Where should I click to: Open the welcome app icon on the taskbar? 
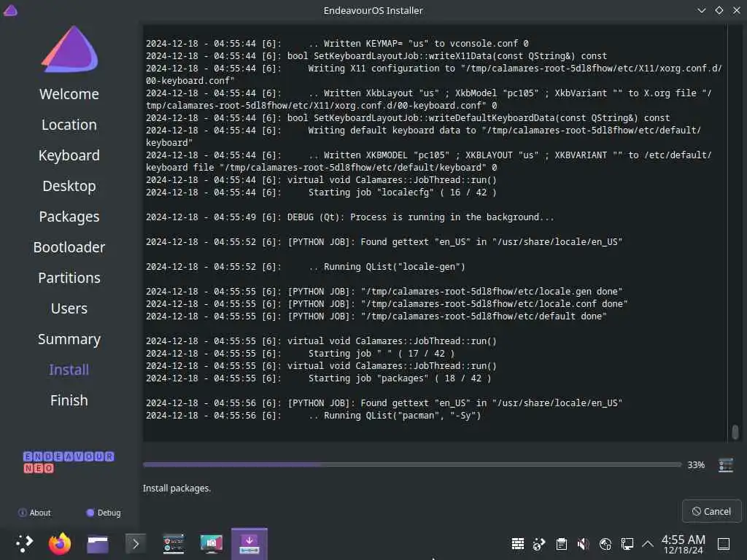click(174, 544)
